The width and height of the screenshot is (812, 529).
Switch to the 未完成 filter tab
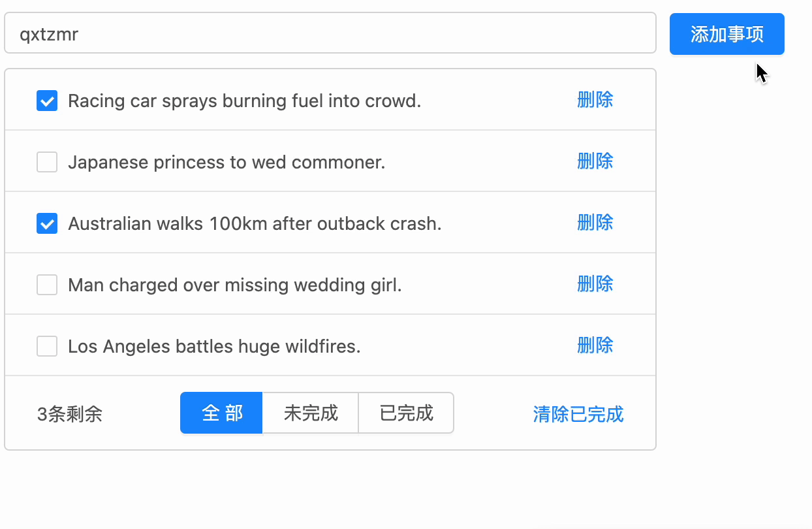(x=311, y=413)
